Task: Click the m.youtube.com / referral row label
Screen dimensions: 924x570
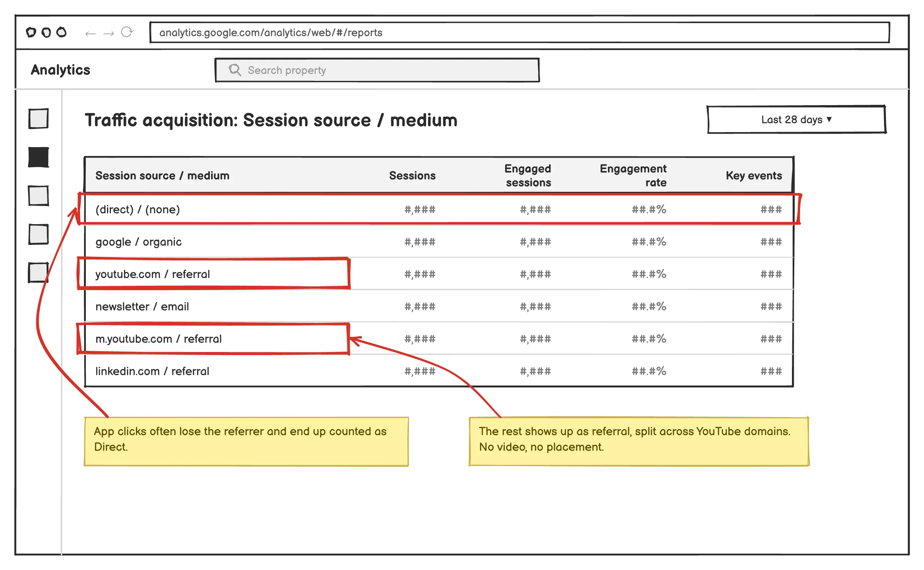Action: (159, 339)
